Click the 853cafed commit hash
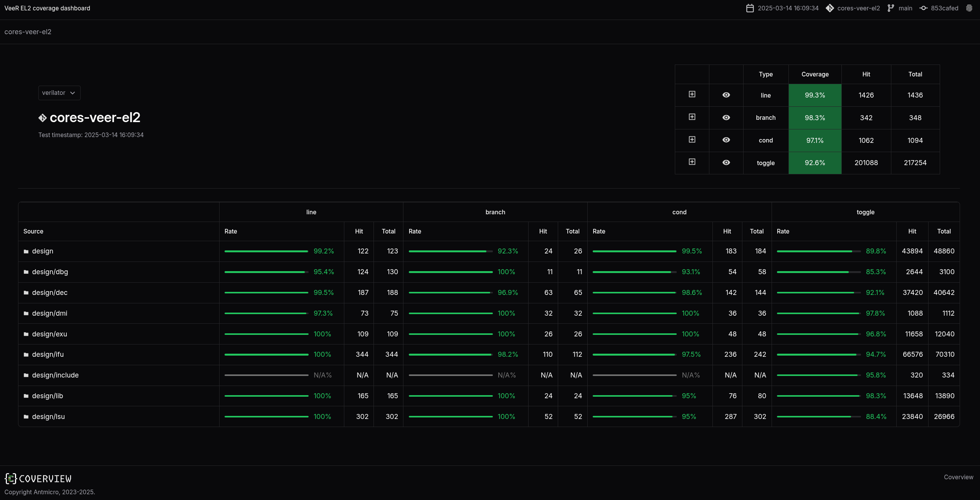This screenshot has width=980, height=500. click(944, 8)
